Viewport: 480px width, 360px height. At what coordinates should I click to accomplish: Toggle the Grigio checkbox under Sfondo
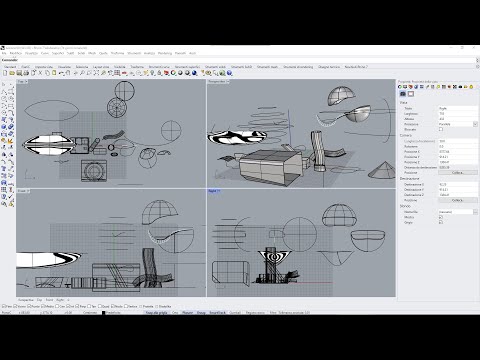pos(441,222)
